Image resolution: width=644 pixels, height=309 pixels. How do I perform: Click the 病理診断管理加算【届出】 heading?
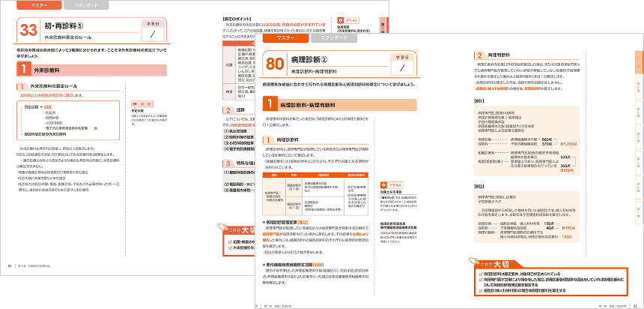tap(285, 222)
